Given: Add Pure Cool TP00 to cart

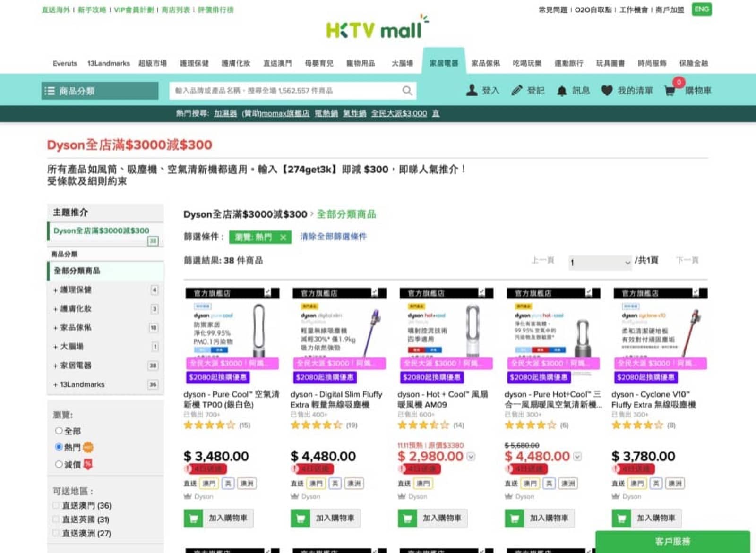Looking at the screenshot, I should click(218, 518).
